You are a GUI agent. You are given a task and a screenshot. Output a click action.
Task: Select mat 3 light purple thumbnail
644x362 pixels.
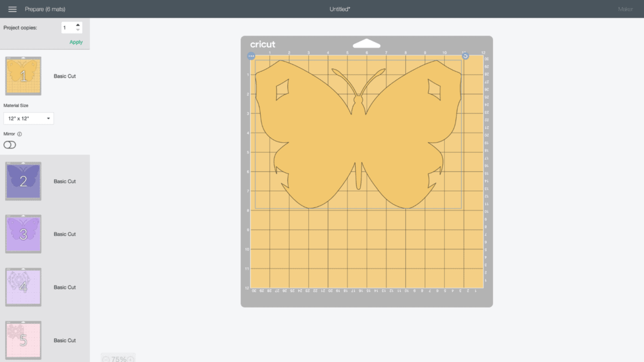(x=23, y=234)
